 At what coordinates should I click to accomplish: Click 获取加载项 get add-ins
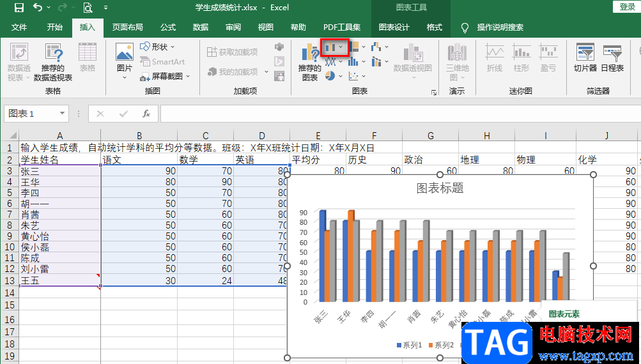point(232,52)
